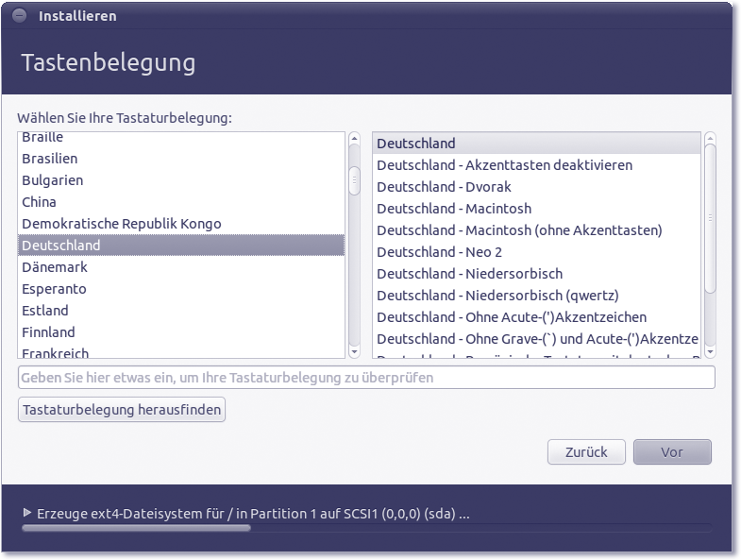Select Esperanto keyboard layout

(x=54, y=289)
